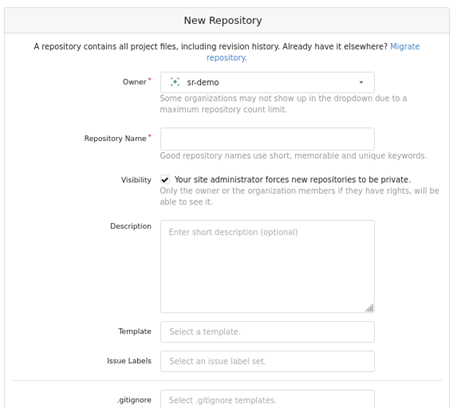Click the Repository Name input field

point(267,139)
